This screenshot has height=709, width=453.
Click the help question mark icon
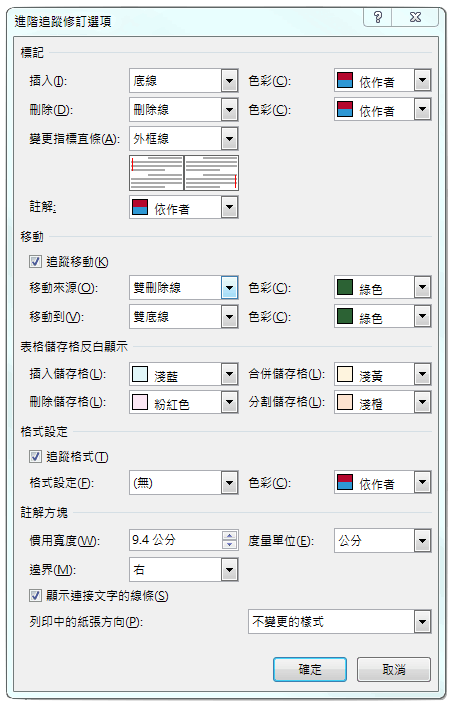(x=378, y=18)
